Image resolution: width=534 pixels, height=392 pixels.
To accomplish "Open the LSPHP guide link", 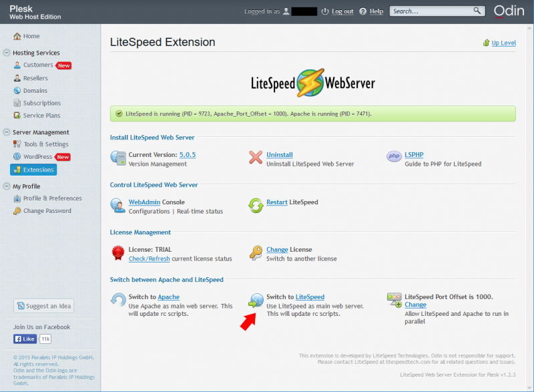I will pos(414,155).
